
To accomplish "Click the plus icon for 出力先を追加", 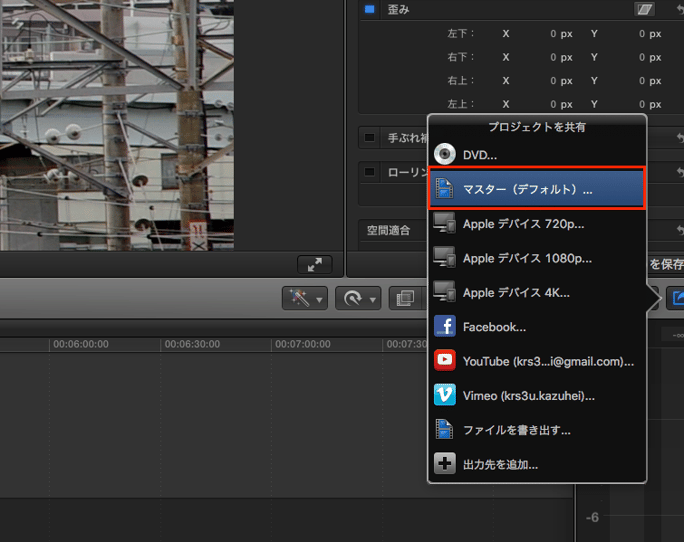I will point(445,464).
